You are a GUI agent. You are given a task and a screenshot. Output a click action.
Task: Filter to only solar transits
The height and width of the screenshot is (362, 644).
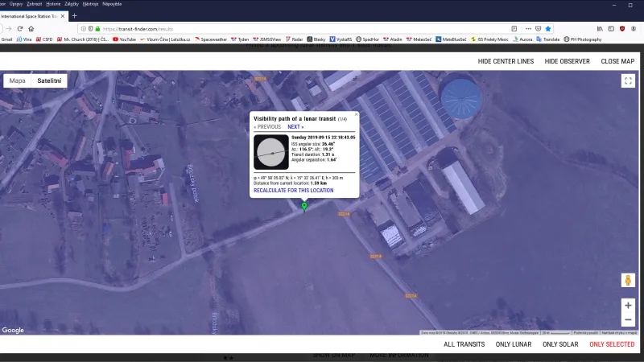[560, 344]
